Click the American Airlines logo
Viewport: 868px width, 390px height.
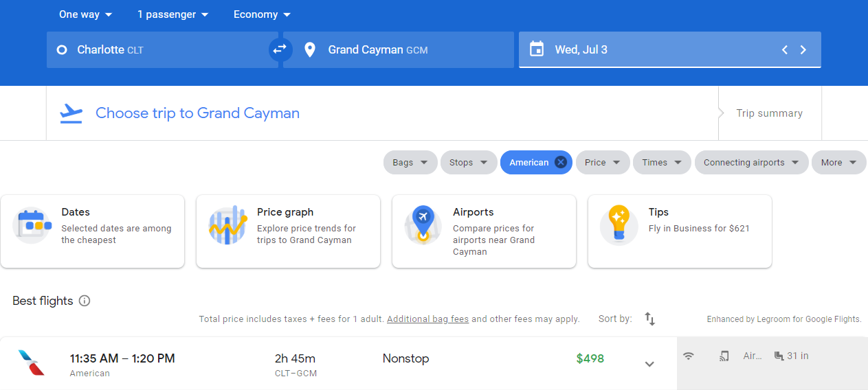[x=32, y=363]
